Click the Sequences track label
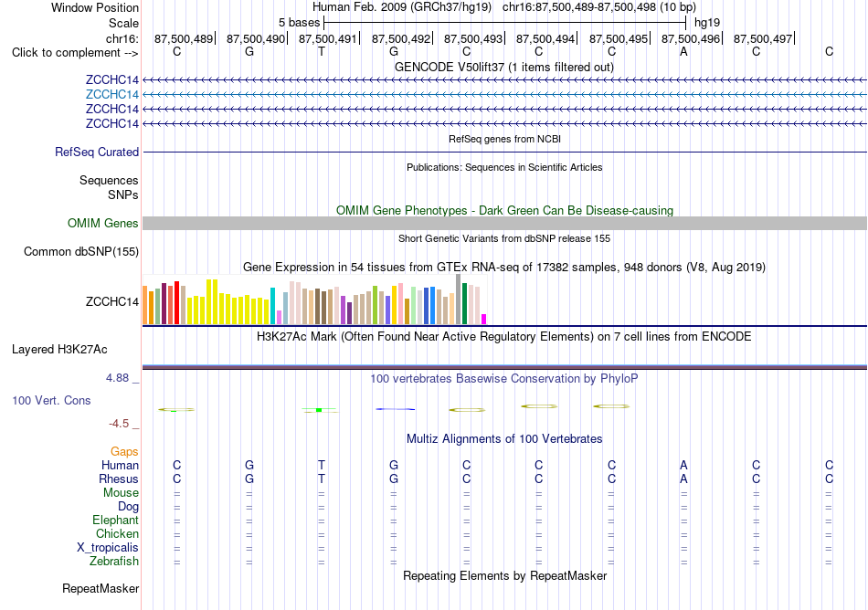The height and width of the screenshot is (610, 868). click(109, 180)
